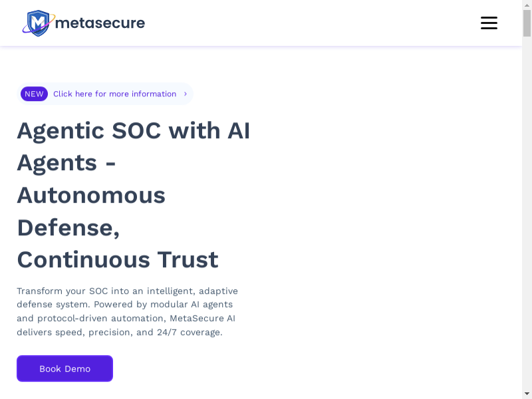Click the "Agents -" heading line
The image size is (532, 399).
tap(66, 162)
